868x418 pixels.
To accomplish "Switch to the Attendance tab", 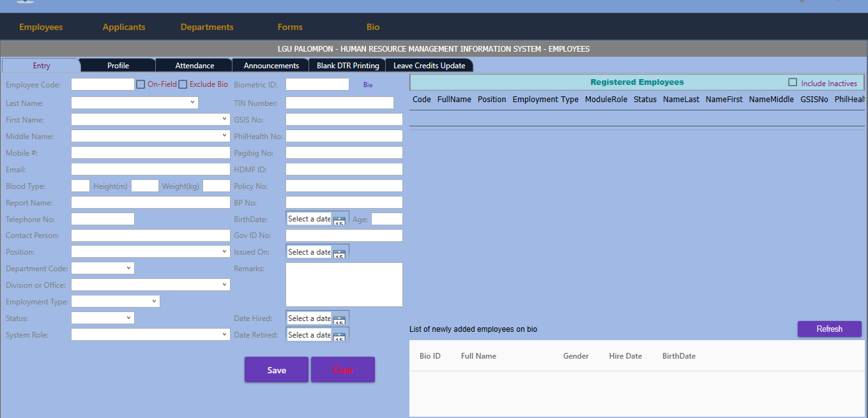I will (195, 66).
